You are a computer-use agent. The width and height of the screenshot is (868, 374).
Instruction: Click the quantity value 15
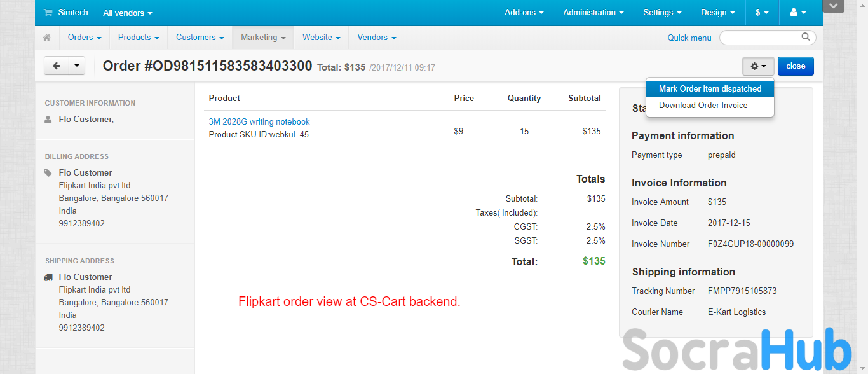(x=524, y=132)
